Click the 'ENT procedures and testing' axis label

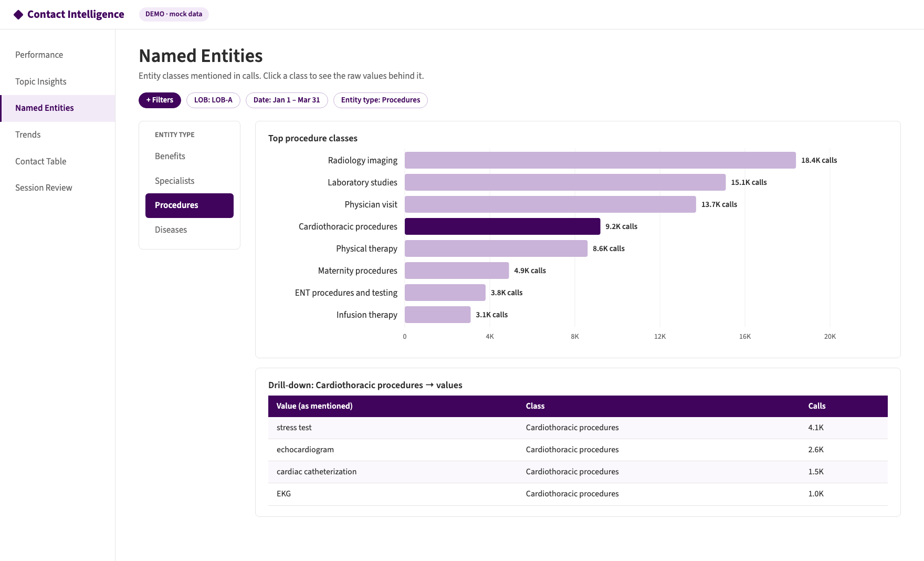tap(346, 293)
